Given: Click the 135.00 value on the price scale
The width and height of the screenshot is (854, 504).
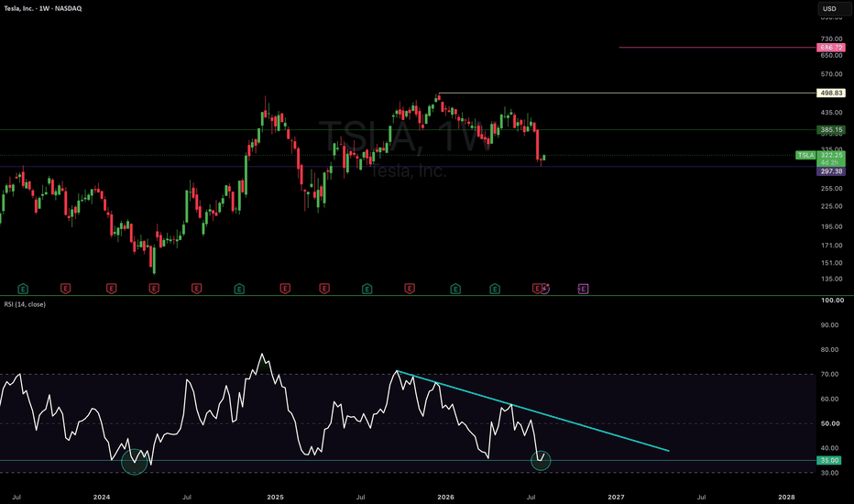Looking at the screenshot, I should point(832,279).
